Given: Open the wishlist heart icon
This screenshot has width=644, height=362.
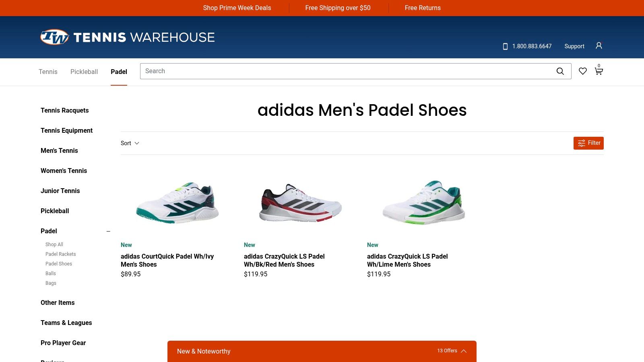Looking at the screenshot, I should (x=582, y=71).
